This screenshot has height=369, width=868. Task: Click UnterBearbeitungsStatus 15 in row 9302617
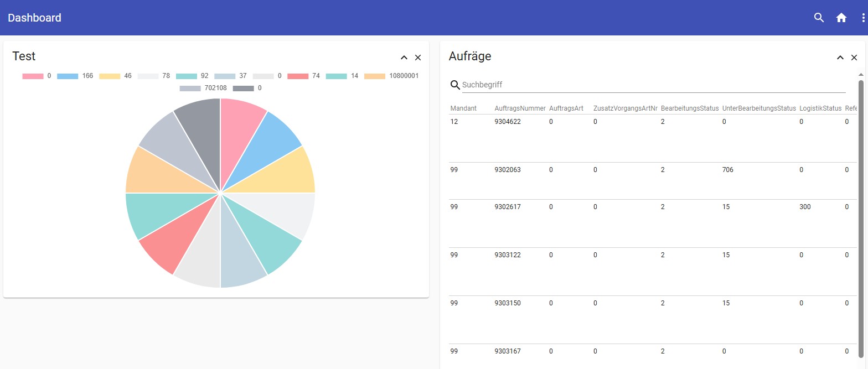tap(726, 207)
